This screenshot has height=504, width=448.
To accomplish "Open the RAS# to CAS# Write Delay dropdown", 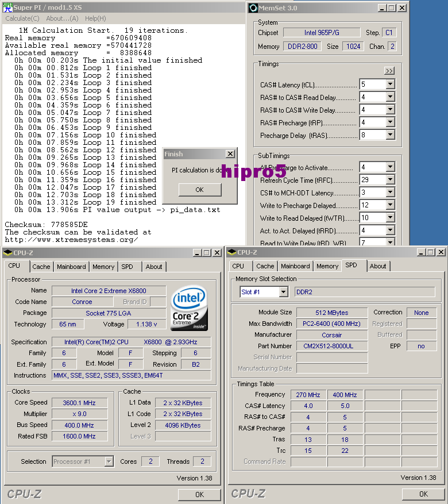I will pos(390,110).
